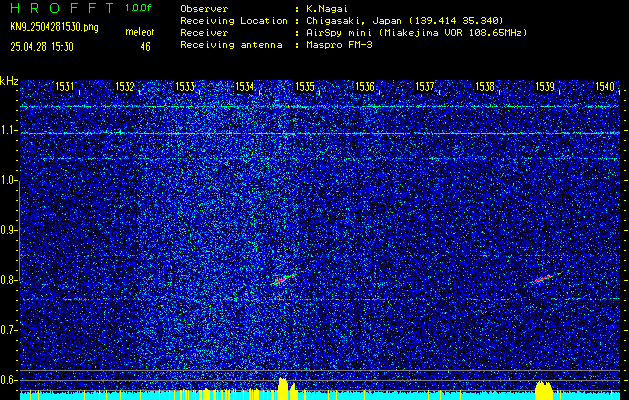
Task: Click the red meteor echo near 1535
Action: (x=283, y=280)
